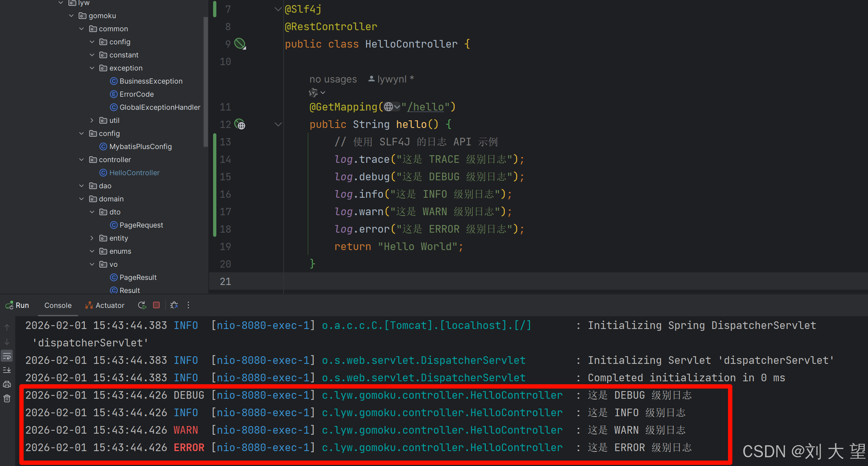868x466 pixels.
Task: Toggle soft-wrap in the console
Action: point(7,356)
